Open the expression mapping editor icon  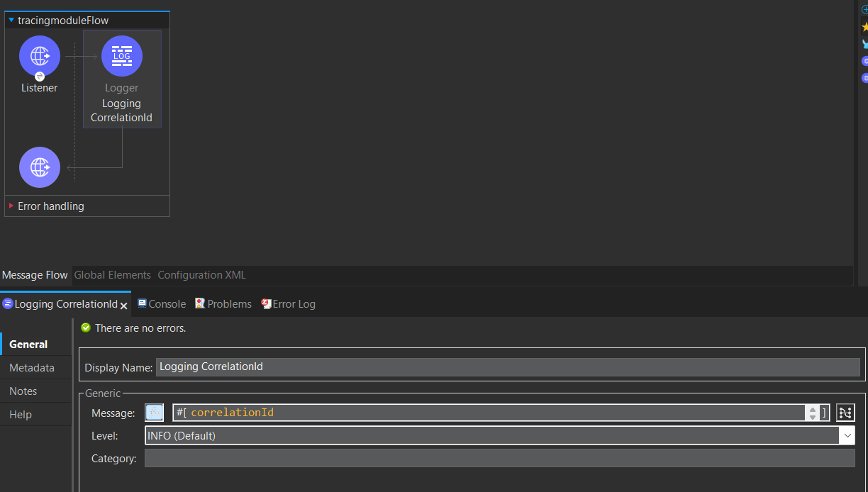[x=845, y=413]
